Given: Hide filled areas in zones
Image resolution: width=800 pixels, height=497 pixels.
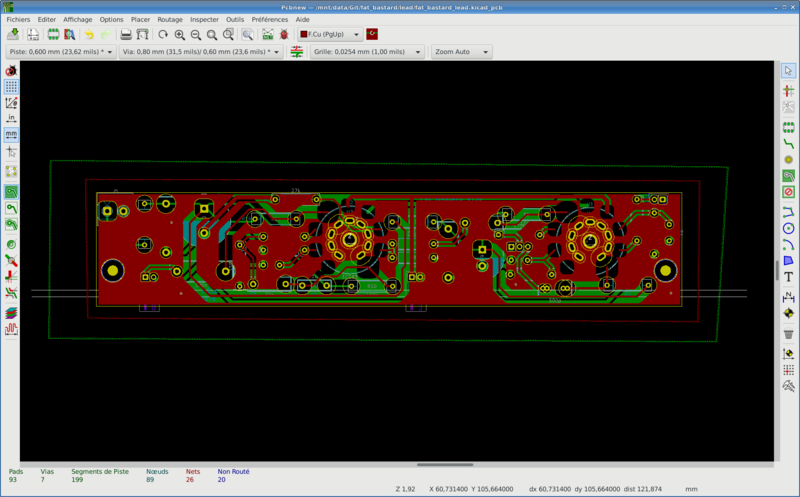Looking at the screenshot, I should 11,208.
